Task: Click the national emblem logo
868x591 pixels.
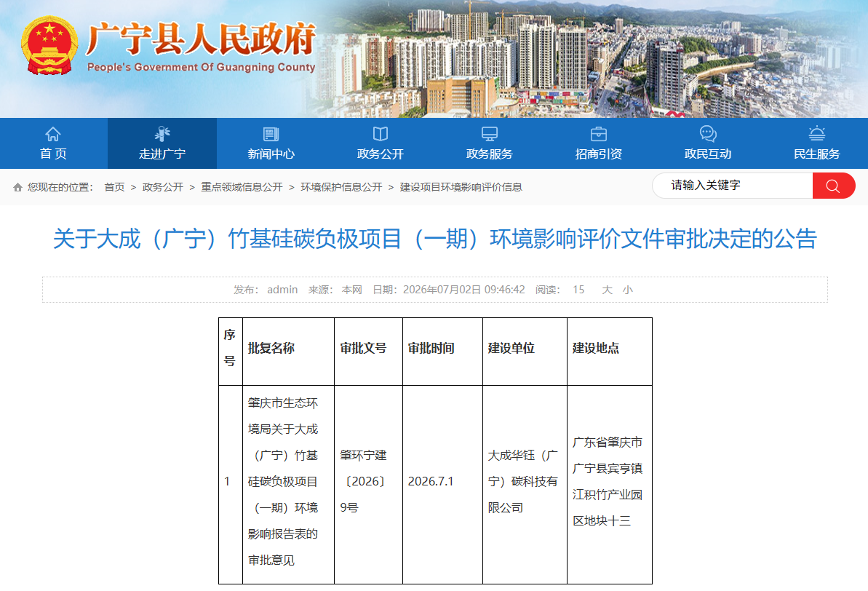Action: coord(49,45)
